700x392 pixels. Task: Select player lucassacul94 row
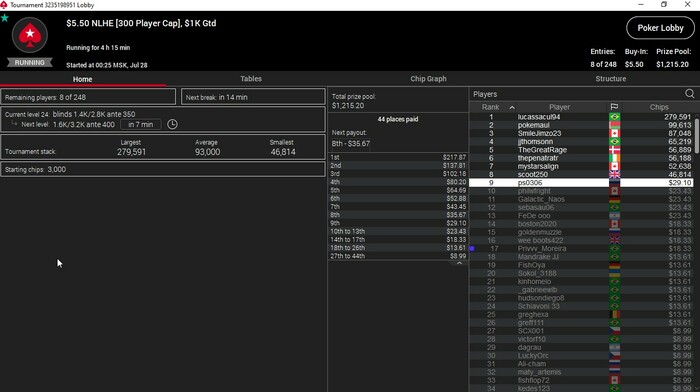[582, 117]
